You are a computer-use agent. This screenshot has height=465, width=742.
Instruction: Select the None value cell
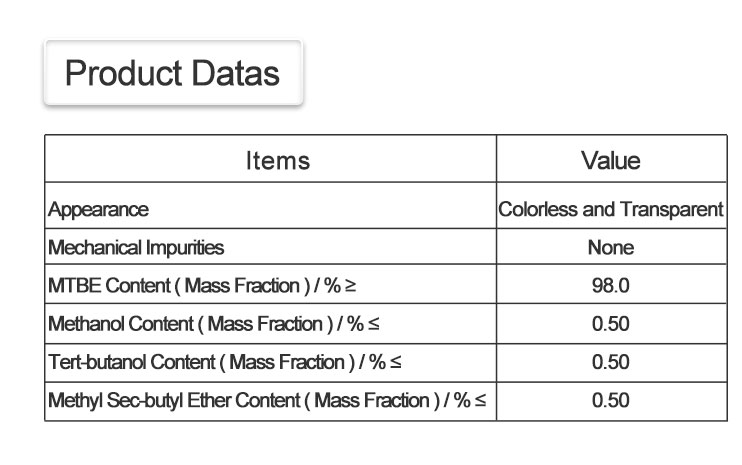(610, 248)
